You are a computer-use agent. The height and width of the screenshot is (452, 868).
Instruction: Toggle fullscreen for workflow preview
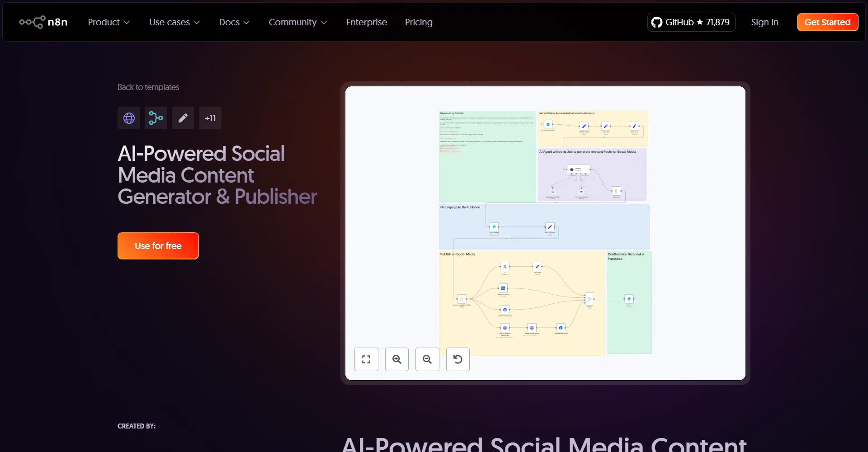[366, 359]
